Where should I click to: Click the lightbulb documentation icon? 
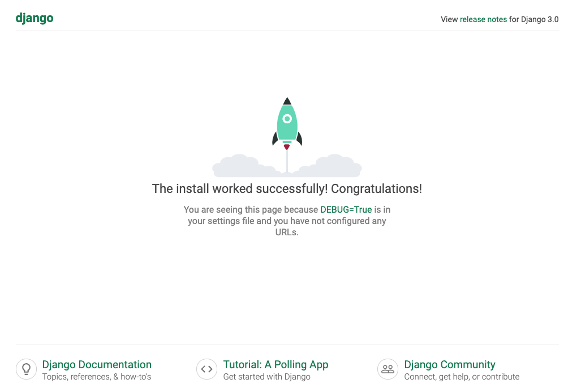26,369
